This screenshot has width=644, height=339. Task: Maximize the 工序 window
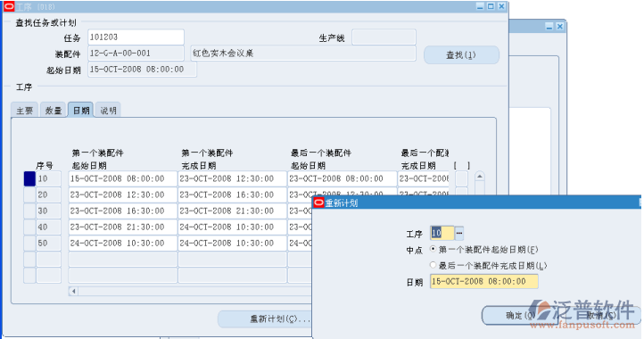[491, 6]
